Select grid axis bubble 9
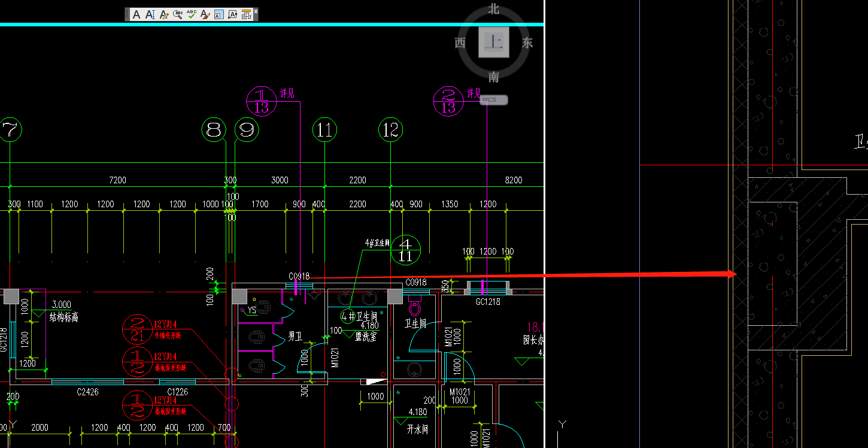868x448 pixels. click(x=247, y=129)
